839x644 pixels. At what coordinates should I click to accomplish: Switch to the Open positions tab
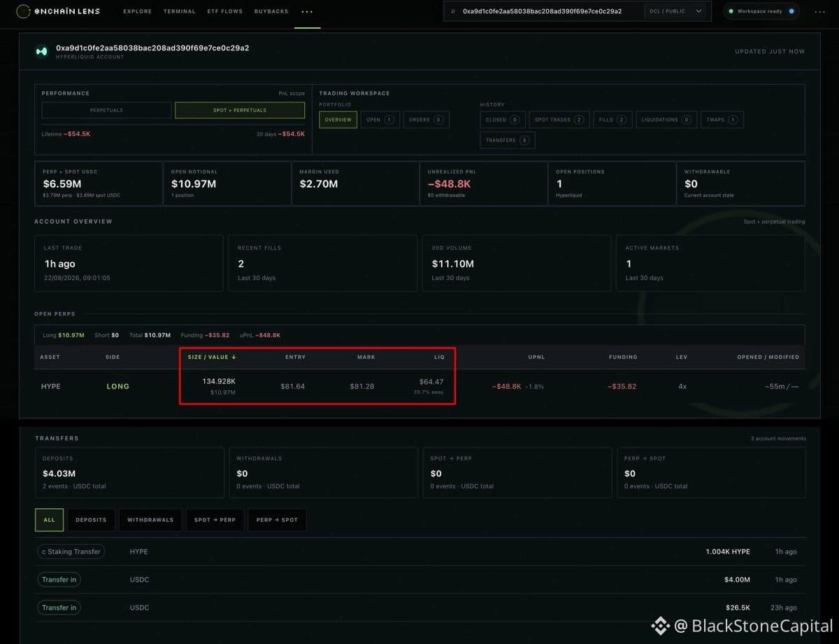click(380, 120)
